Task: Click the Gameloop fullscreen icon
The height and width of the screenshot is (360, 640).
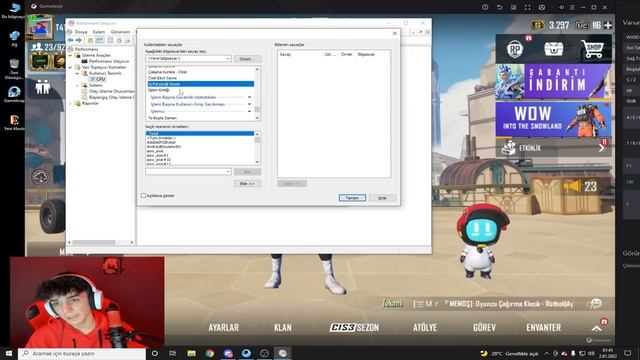Action: coord(527,7)
